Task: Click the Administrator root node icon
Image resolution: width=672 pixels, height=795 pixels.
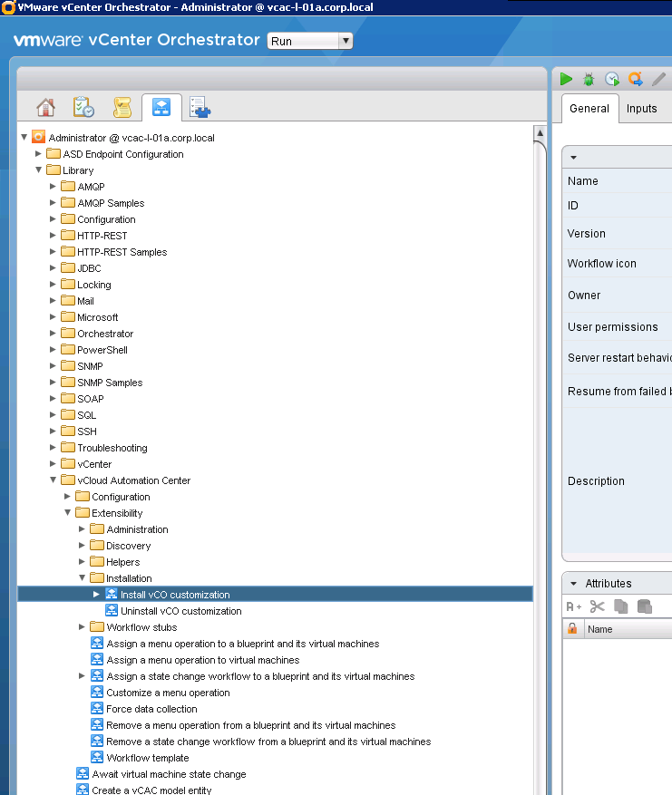Action: pyautogui.click(x=38, y=137)
